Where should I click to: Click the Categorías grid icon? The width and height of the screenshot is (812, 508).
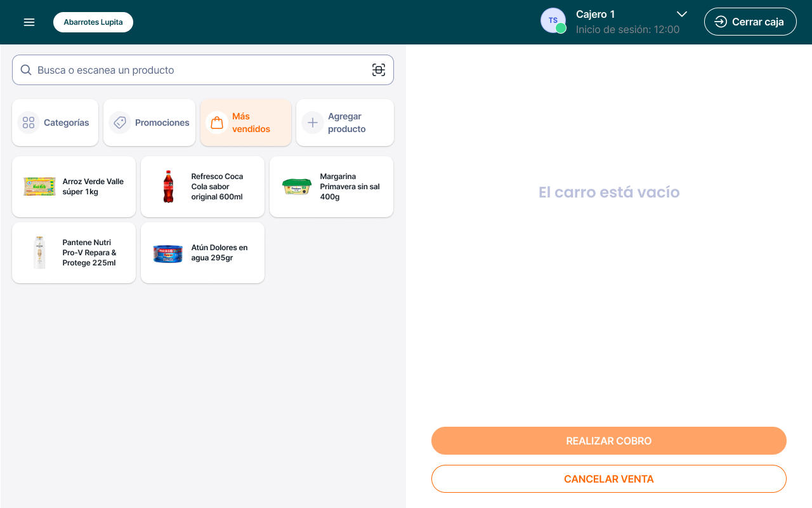[29, 123]
